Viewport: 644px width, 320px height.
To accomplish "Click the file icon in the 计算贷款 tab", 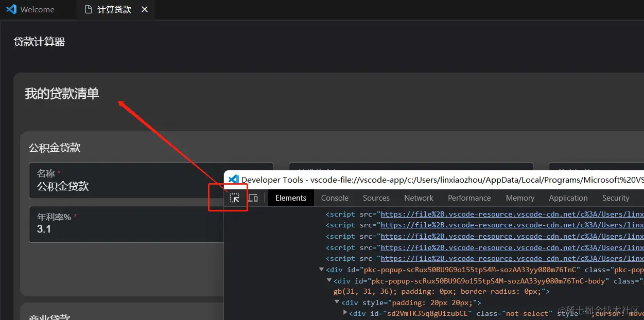I will point(89,9).
